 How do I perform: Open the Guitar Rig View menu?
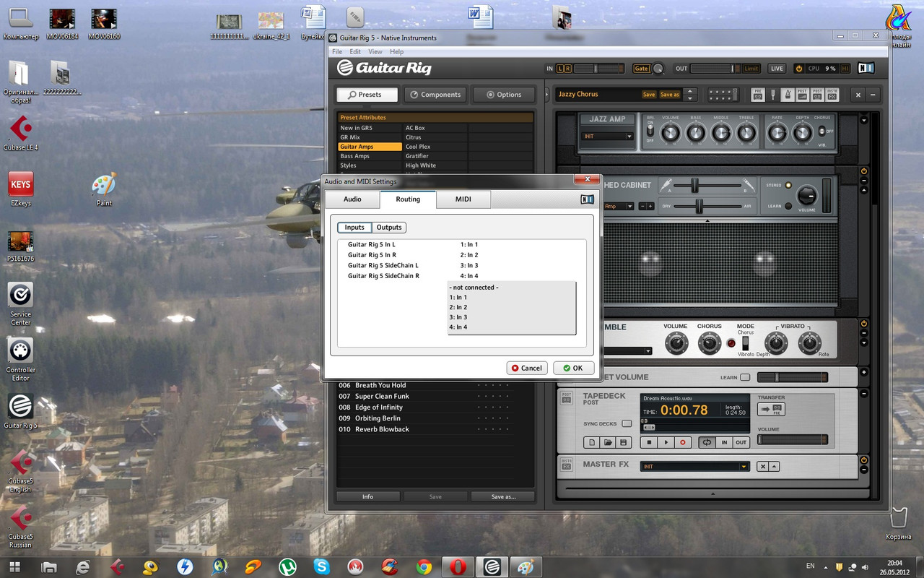click(375, 52)
